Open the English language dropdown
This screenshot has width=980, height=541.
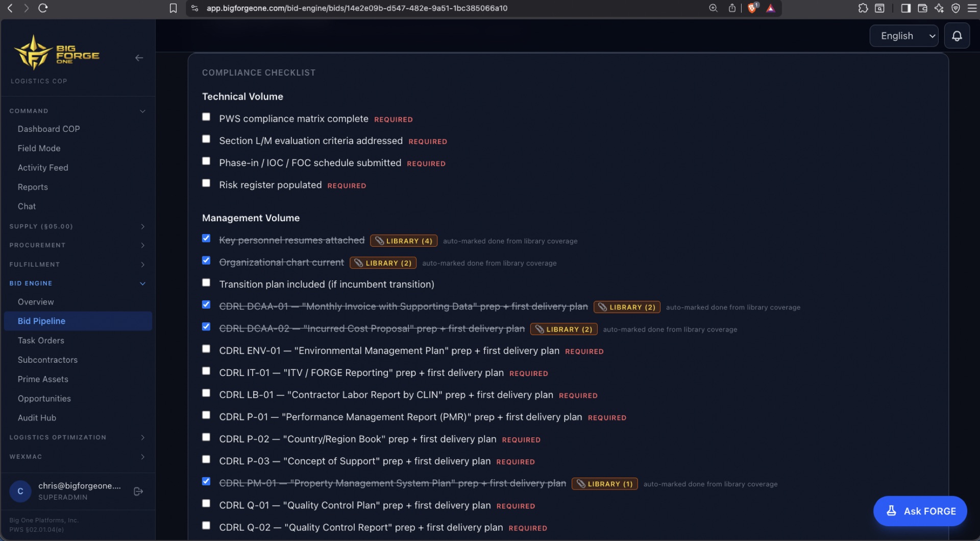click(x=903, y=36)
